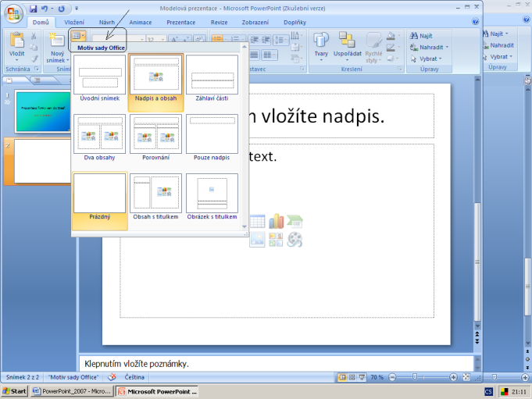This screenshot has height=399, width=532.
Task: Open the Schránka clipboard dialog launcher
Action: [x=36, y=69]
